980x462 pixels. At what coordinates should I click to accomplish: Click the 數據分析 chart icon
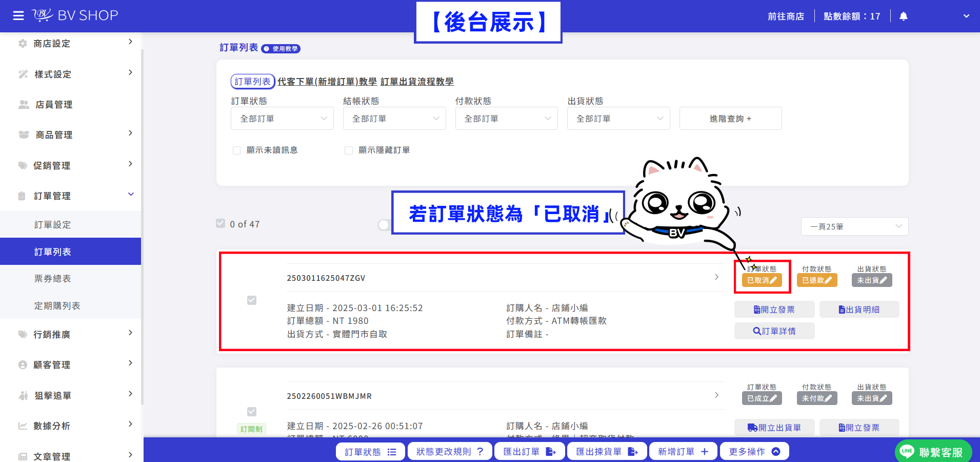coord(23,426)
